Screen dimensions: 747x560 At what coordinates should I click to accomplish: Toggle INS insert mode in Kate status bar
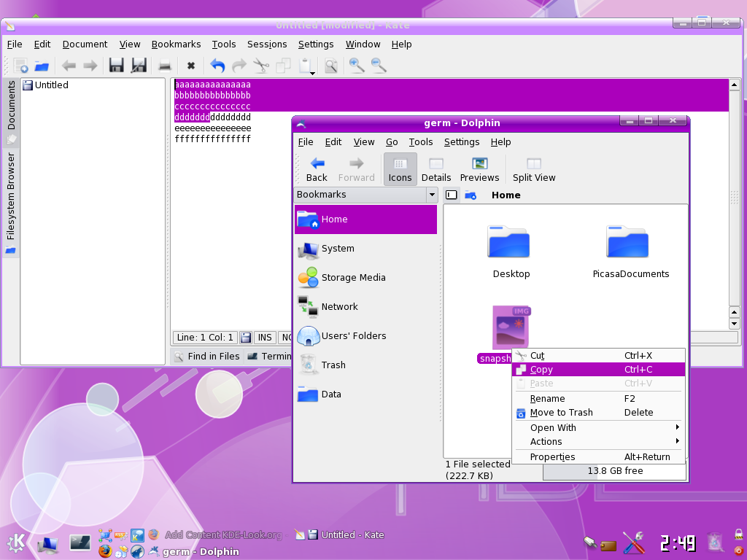[264, 337]
